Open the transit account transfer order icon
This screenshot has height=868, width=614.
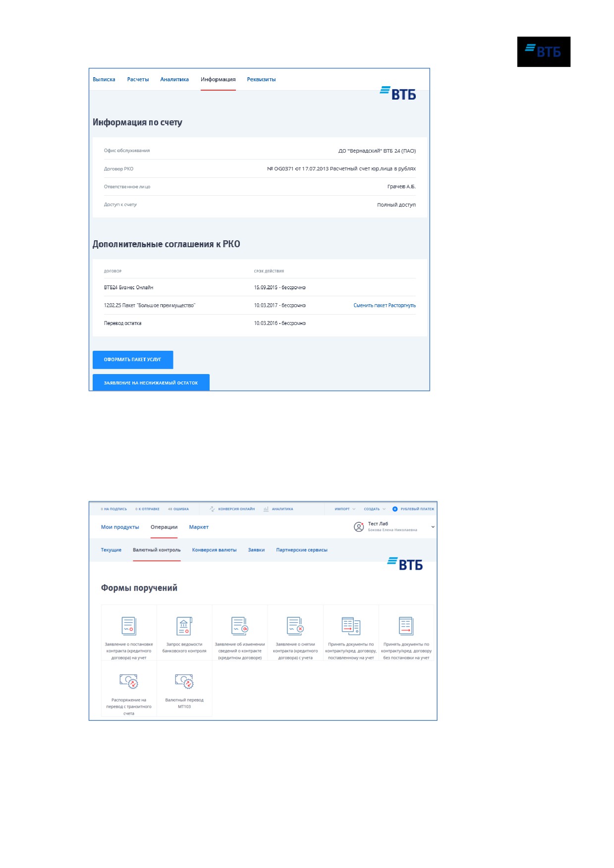click(x=129, y=681)
